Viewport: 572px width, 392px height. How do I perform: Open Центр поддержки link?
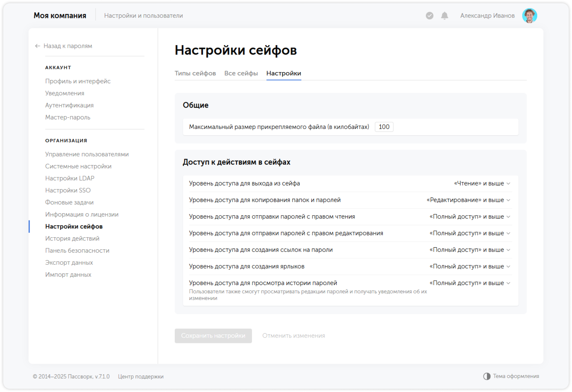coord(141,377)
